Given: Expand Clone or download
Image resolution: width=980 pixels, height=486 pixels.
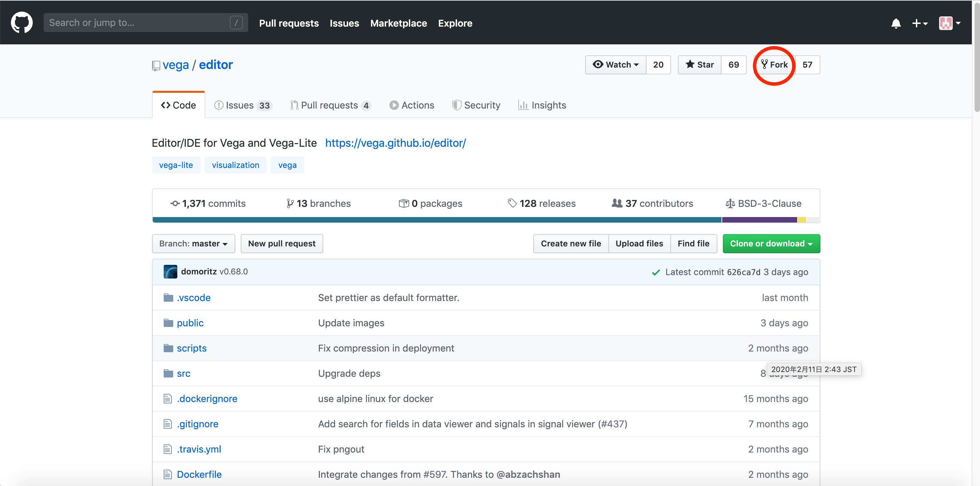Looking at the screenshot, I should tap(771, 243).
